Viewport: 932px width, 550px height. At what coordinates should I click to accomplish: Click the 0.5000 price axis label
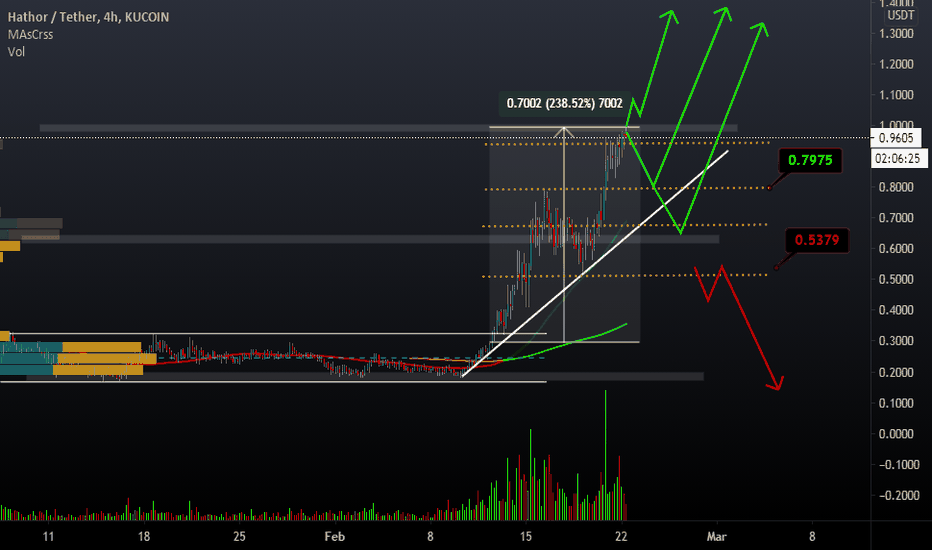coord(896,279)
